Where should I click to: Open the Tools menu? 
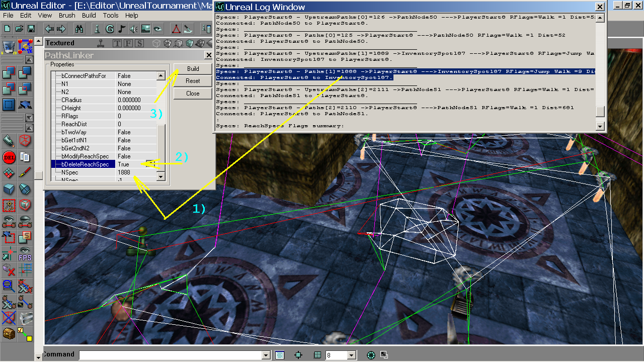(x=111, y=16)
